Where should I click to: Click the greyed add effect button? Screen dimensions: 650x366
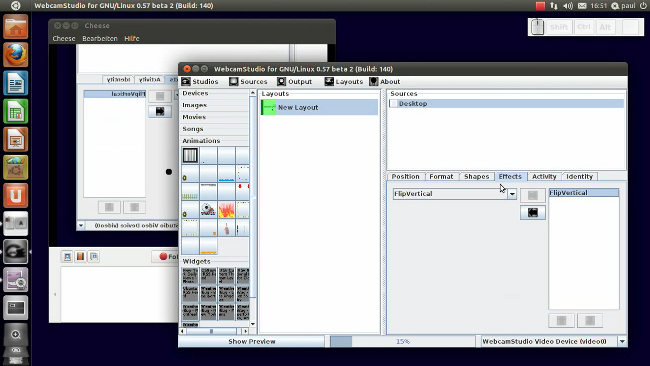533,195
